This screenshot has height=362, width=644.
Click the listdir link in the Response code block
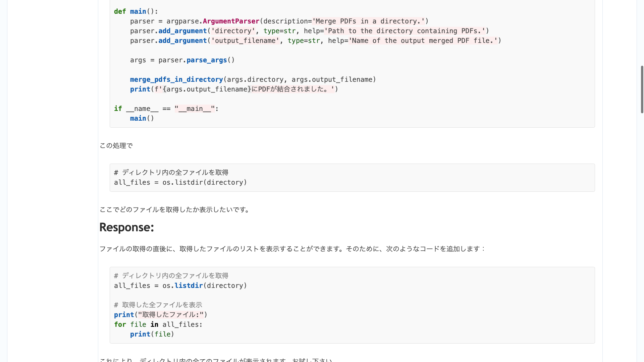point(189,286)
